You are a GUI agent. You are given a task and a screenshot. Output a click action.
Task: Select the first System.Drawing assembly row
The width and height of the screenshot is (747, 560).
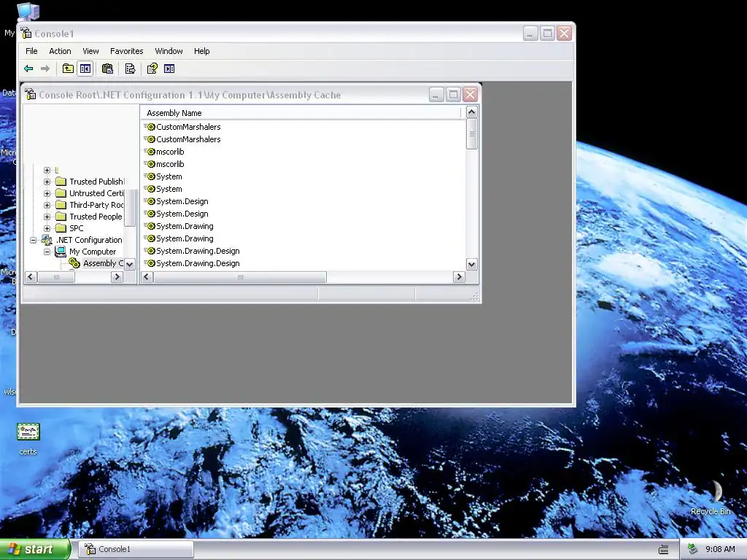tap(179, 226)
